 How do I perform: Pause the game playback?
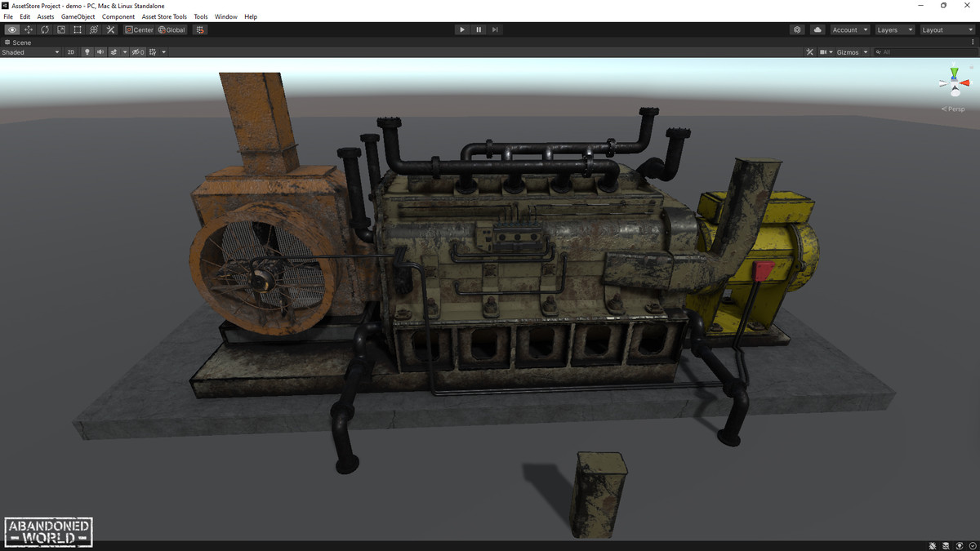click(479, 29)
